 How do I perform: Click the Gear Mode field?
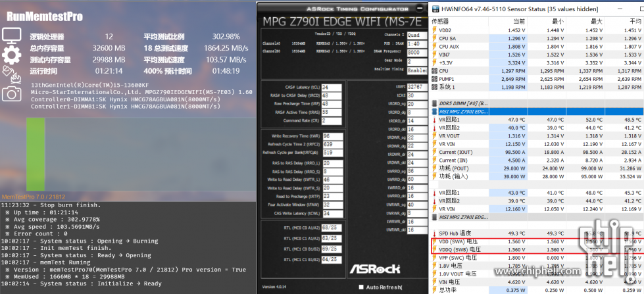[x=417, y=61]
